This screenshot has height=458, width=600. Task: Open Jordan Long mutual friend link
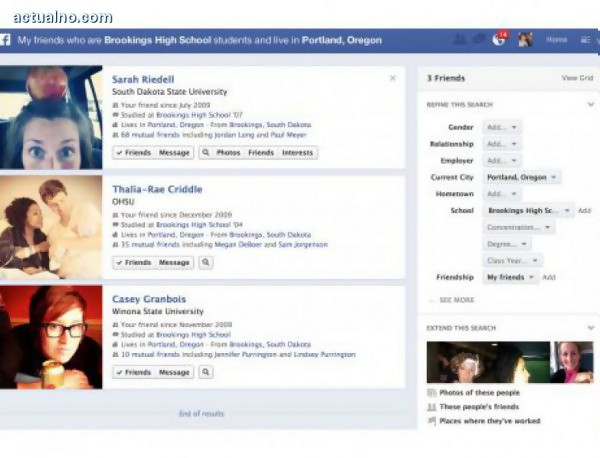[x=234, y=135]
